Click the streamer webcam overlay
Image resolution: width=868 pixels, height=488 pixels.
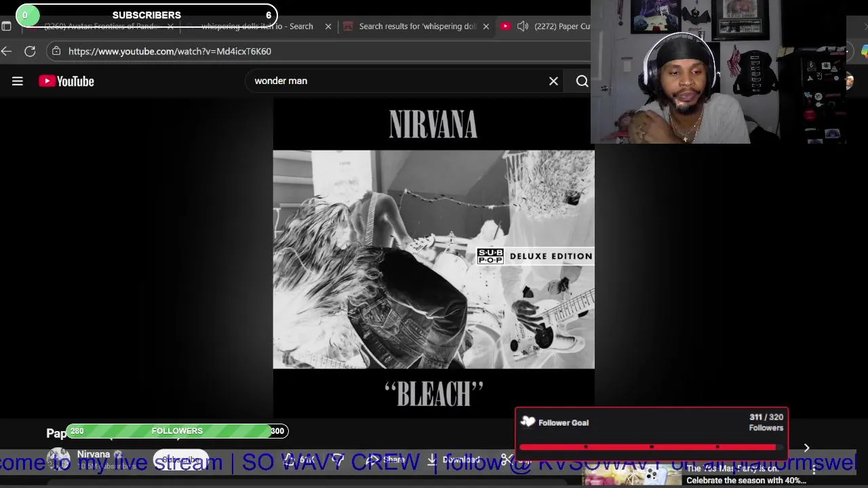point(719,72)
